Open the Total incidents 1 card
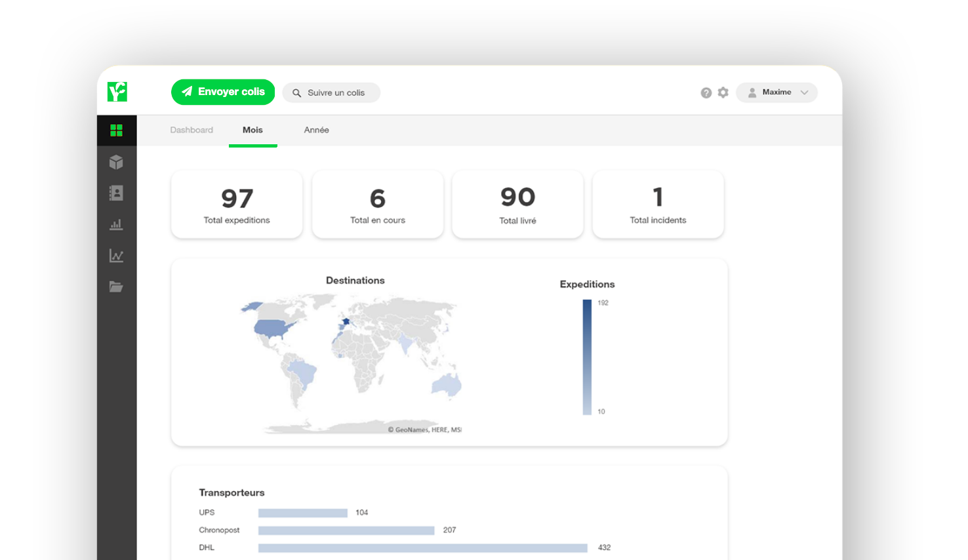968x560 pixels. pyautogui.click(x=658, y=204)
